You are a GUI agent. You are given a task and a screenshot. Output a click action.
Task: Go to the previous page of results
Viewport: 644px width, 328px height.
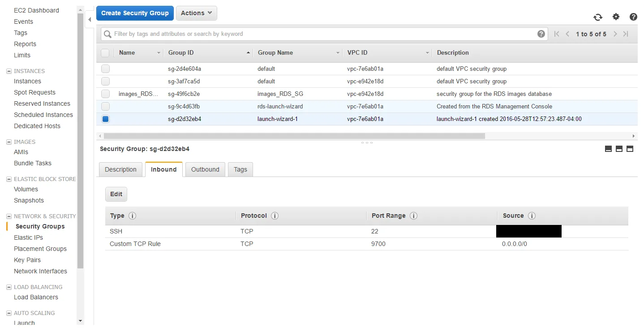(567, 34)
